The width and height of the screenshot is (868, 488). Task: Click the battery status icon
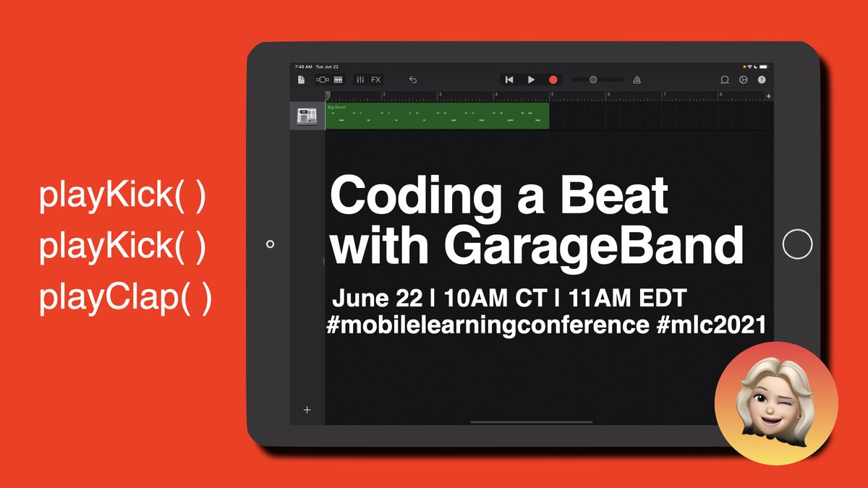click(x=765, y=67)
